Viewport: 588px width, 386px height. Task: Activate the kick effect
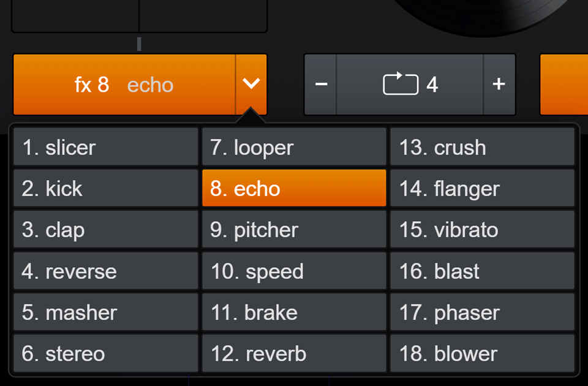click(105, 188)
